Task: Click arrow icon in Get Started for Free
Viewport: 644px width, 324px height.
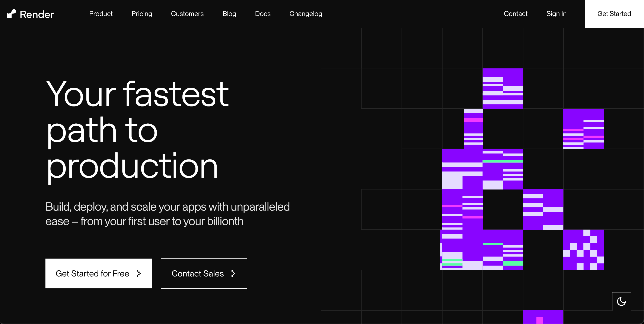Action: 139,273
